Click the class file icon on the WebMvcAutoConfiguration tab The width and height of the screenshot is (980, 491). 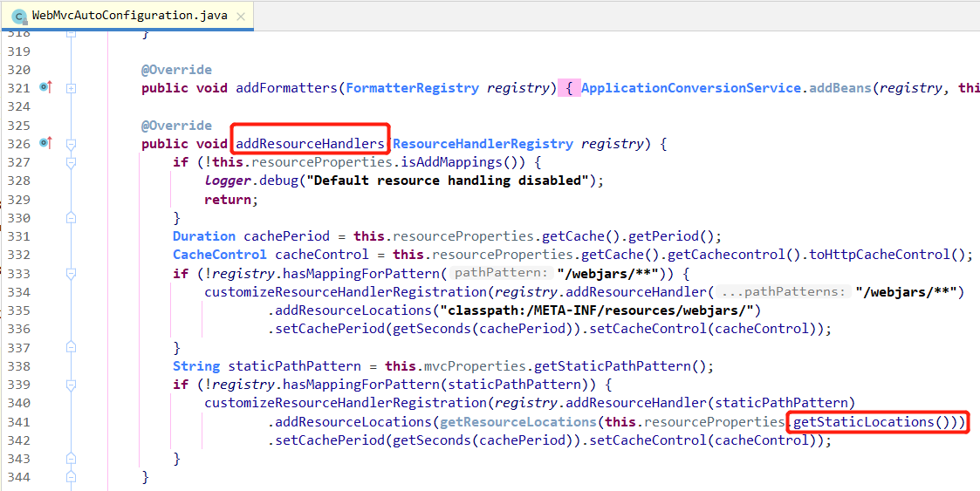19,15
